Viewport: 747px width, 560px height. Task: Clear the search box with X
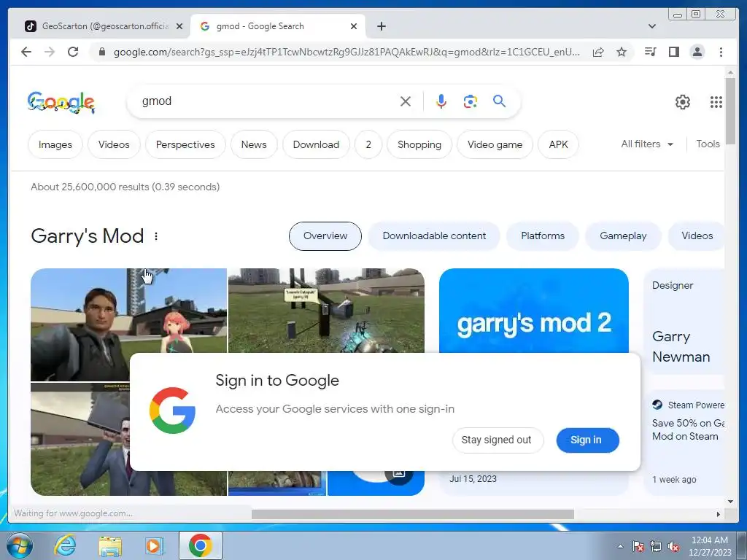(x=406, y=101)
